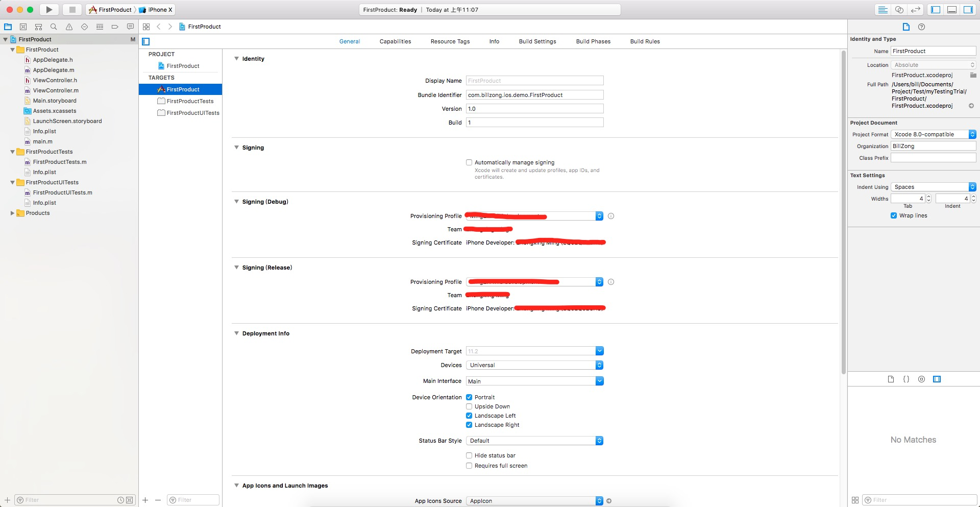This screenshot has width=980, height=507.
Task: Toggle the projects and targets list
Action: [146, 41]
